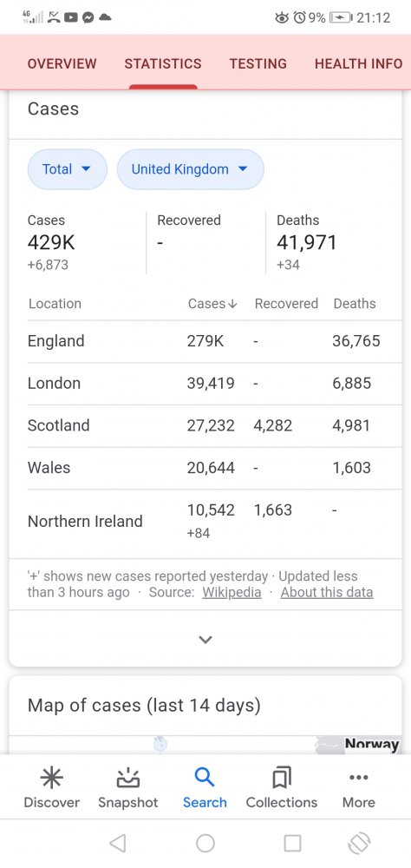This screenshot has width=411, height=868.
Task: Tap the Android home circle button
Action: click(x=205, y=843)
